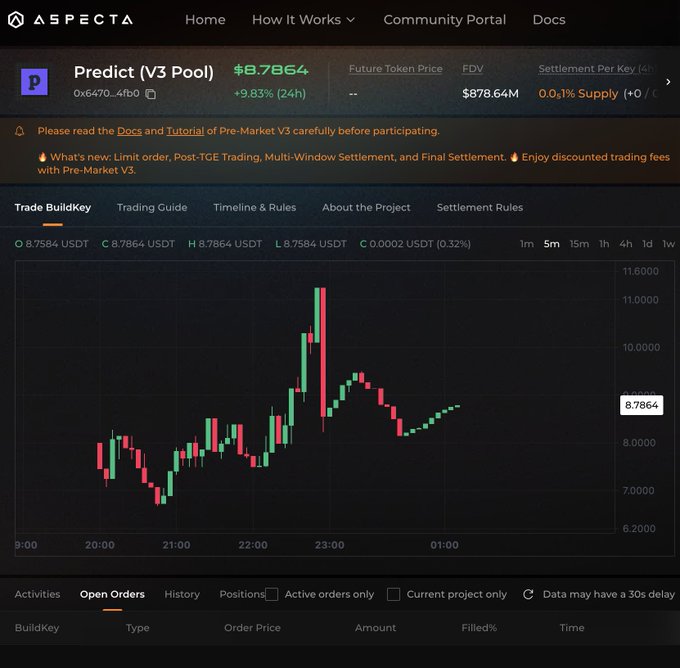This screenshot has height=668, width=680.
Task: Switch to the Activities tab
Action: click(37, 594)
